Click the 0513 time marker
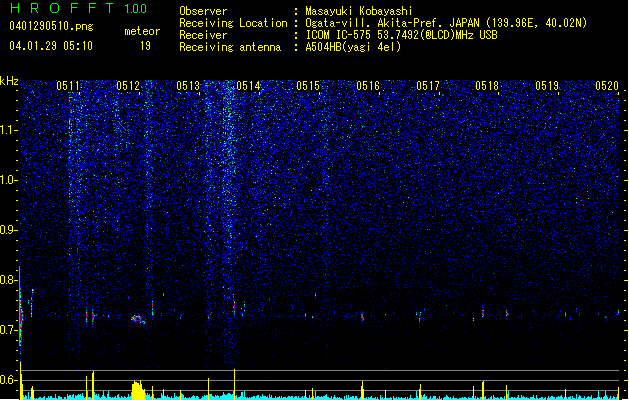 (x=188, y=86)
